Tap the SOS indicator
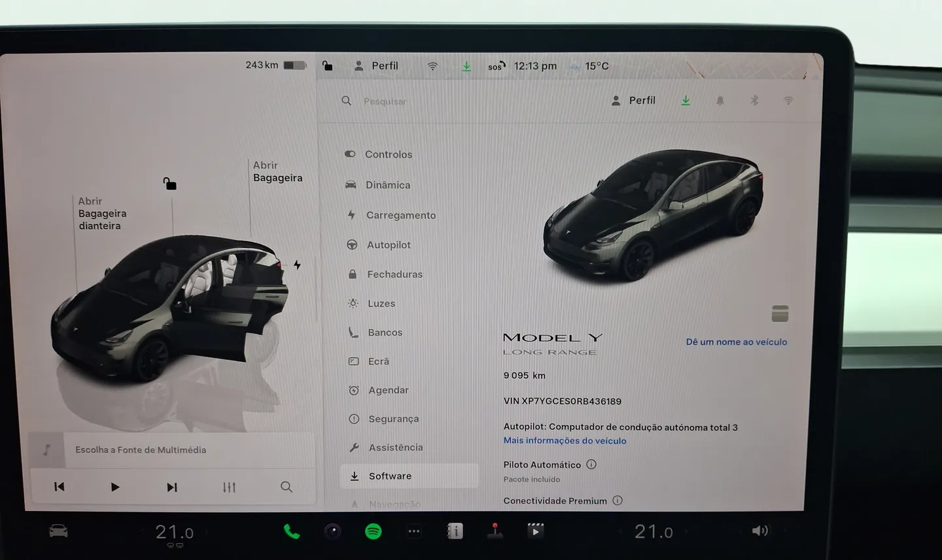Image resolution: width=942 pixels, height=560 pixels. (497, 66)
